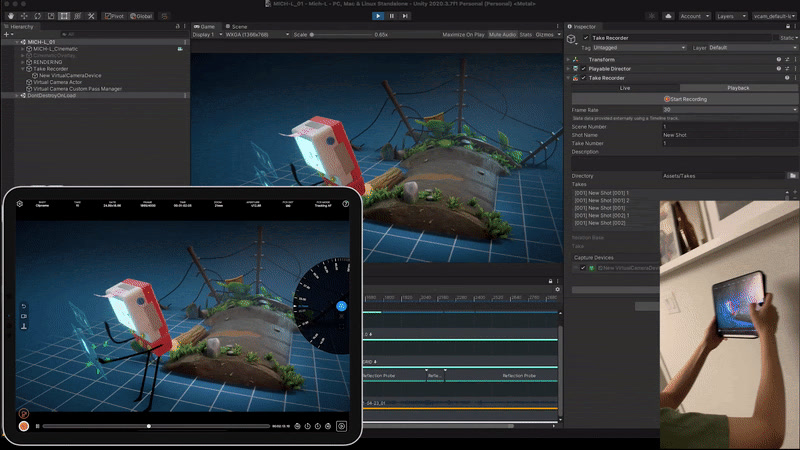The width and height of the screenshot is (800, 450).
Task: Open the Layer Default dropdown
Action: [x=752, y=47]
